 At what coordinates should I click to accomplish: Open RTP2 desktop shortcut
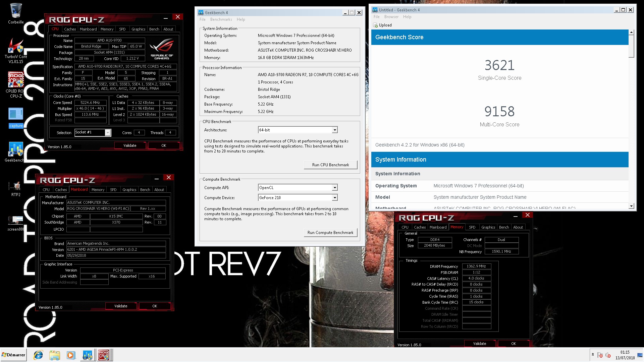click(16, 189)
